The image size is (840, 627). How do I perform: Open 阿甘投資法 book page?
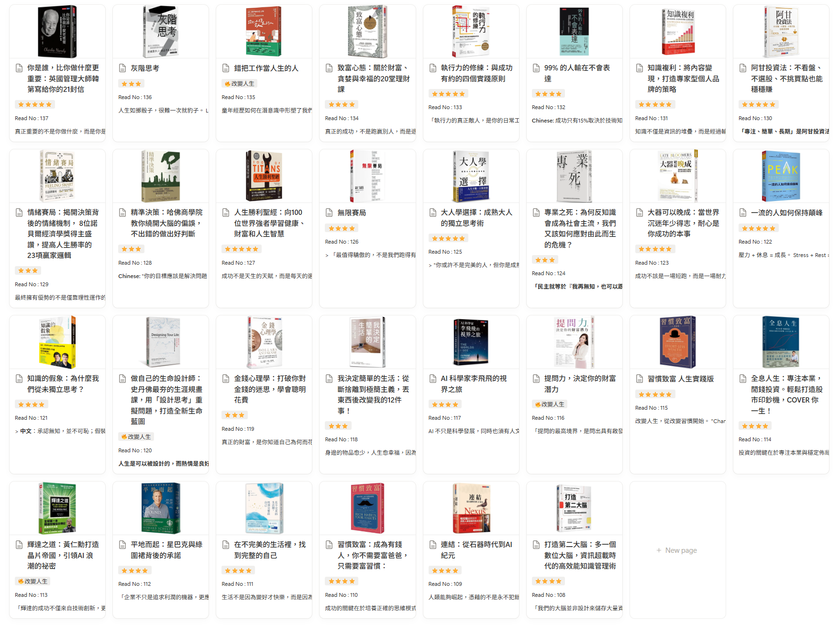786,79
